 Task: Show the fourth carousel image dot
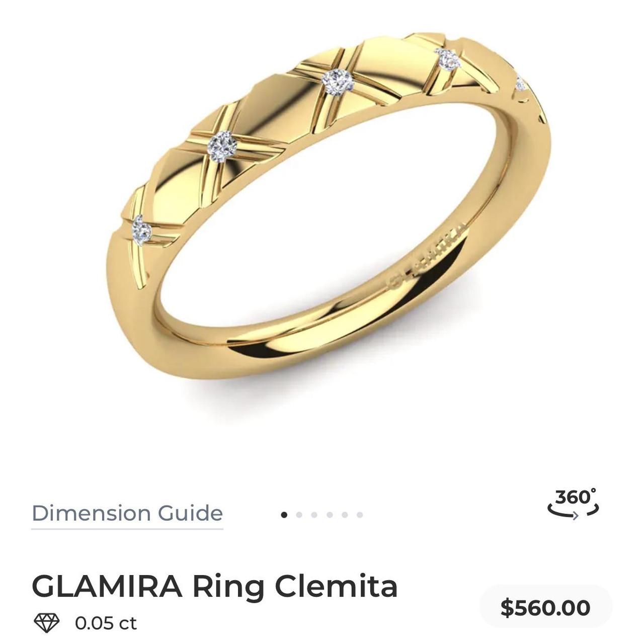330,515
